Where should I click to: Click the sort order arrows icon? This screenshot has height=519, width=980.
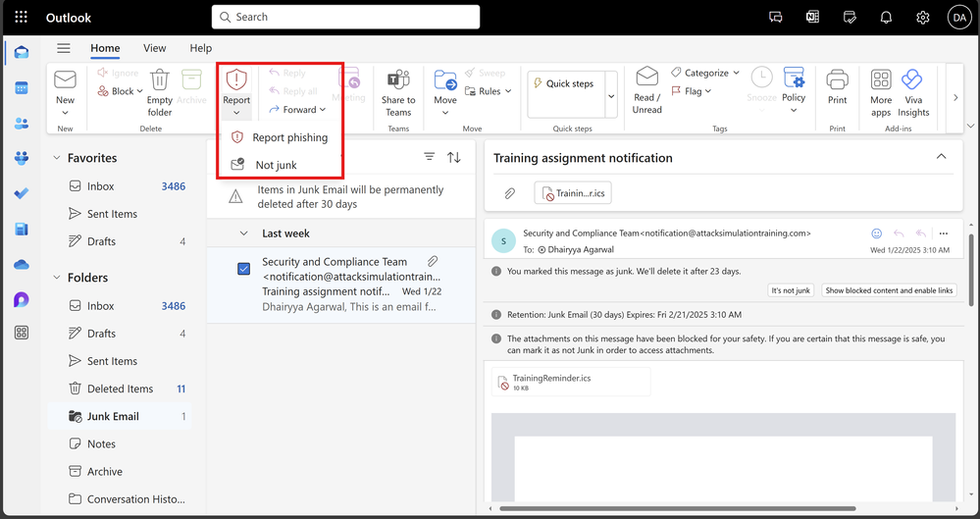coord(454,157)
